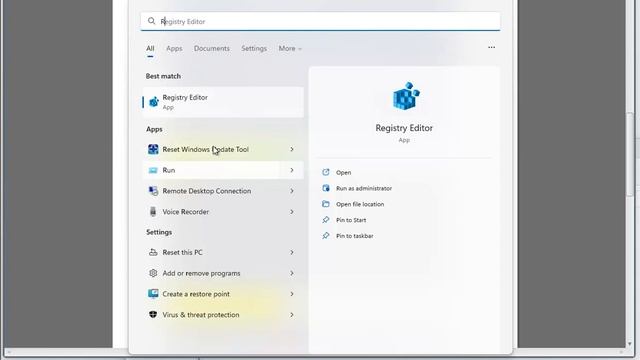Click Registry Editor icon in best match

pos(153,102)
